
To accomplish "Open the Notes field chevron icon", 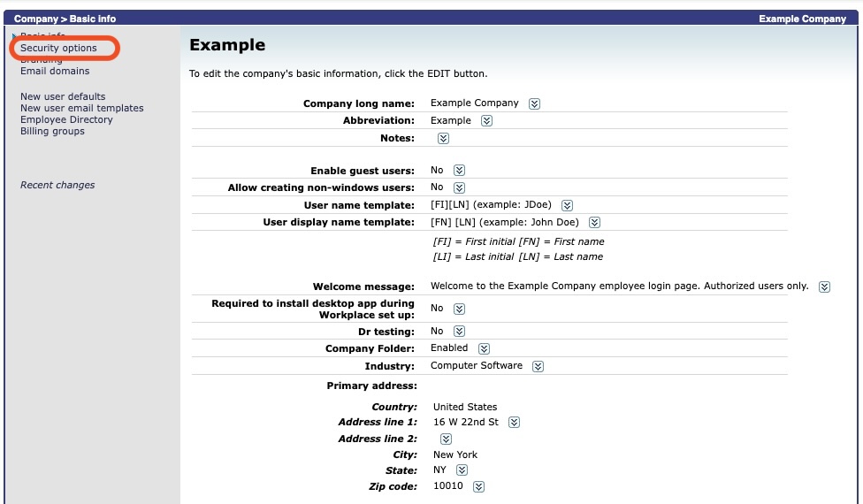I will point(443,138).
